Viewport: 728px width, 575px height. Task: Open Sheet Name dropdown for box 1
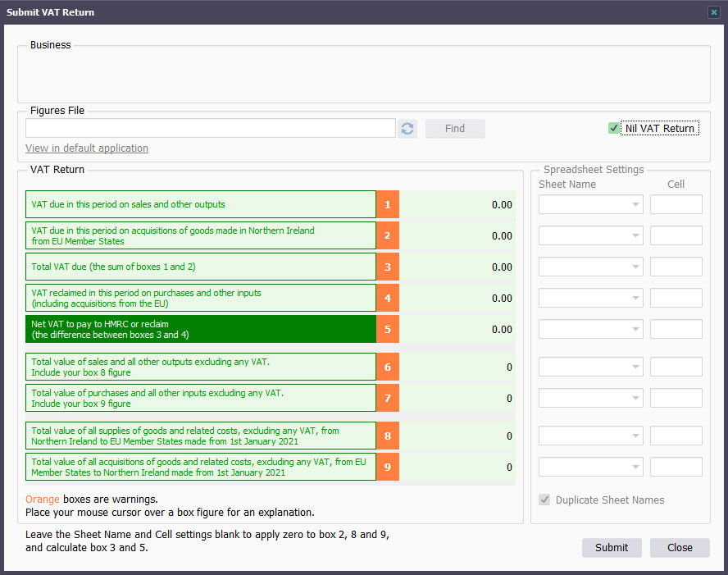point(590,204)
